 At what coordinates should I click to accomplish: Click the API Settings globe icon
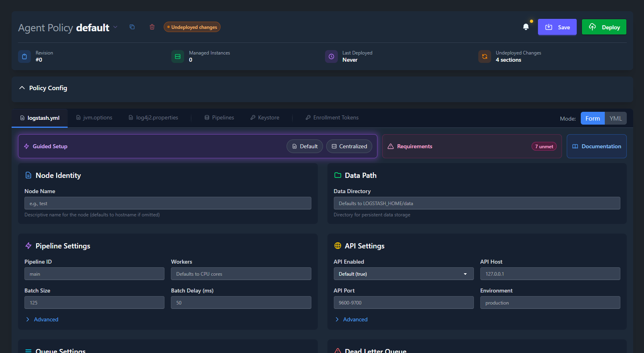(x=338, y=246)
